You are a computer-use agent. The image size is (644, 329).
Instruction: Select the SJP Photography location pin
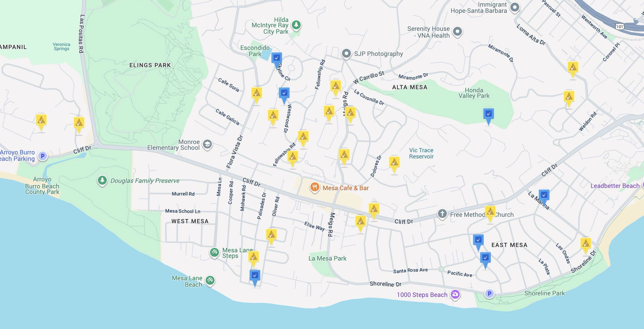coord(346,53)
